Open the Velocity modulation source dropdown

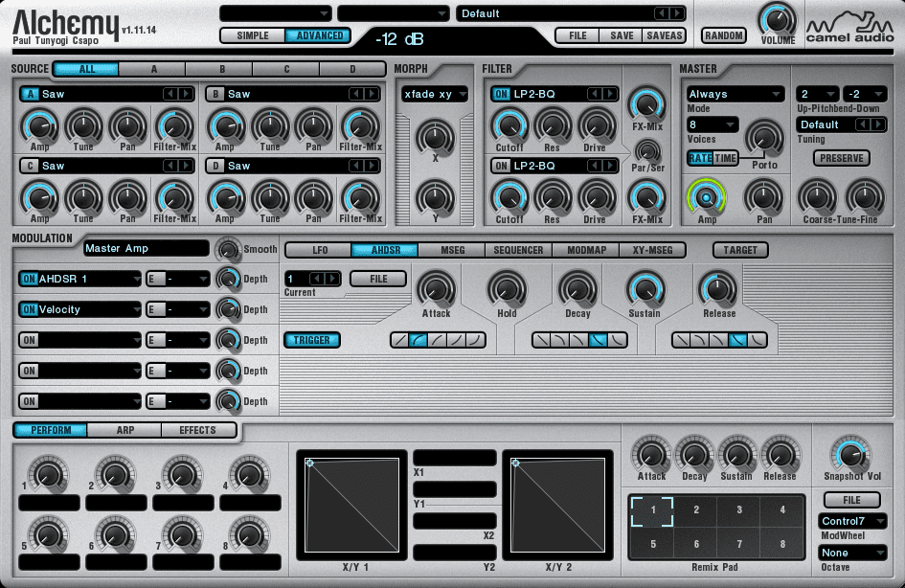pos(89,309)
